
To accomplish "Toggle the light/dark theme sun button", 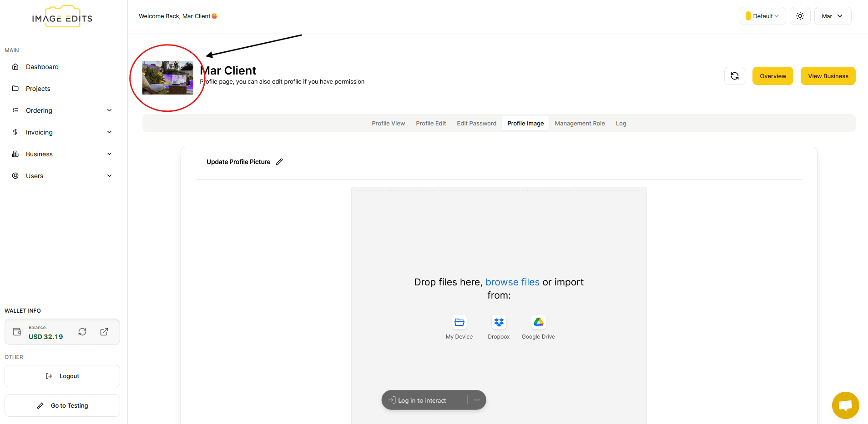I will 800,16.
